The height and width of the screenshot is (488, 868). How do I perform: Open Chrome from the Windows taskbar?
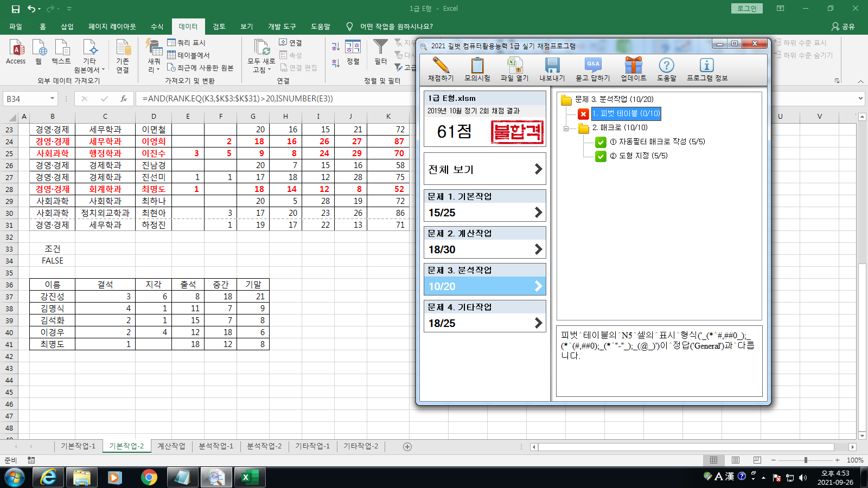tap(149, 477)
